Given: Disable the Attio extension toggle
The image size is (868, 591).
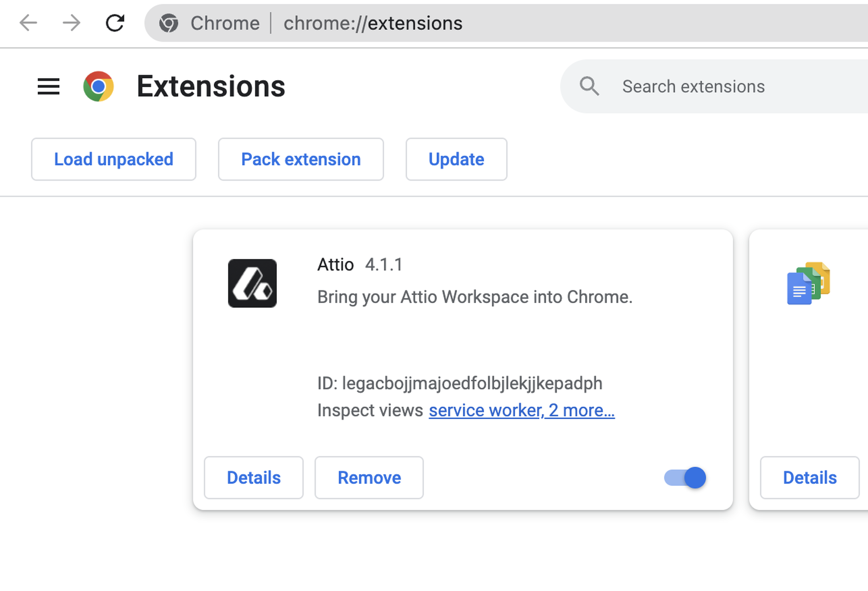Looking at the screenshot, I should tap(685, 478).
